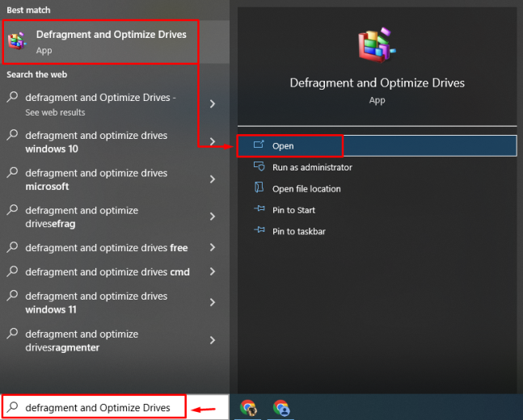Viewport: 523px width, 420px height.
Task: Click the magnifier icon in taskbar search box
Action: [13, 406]
